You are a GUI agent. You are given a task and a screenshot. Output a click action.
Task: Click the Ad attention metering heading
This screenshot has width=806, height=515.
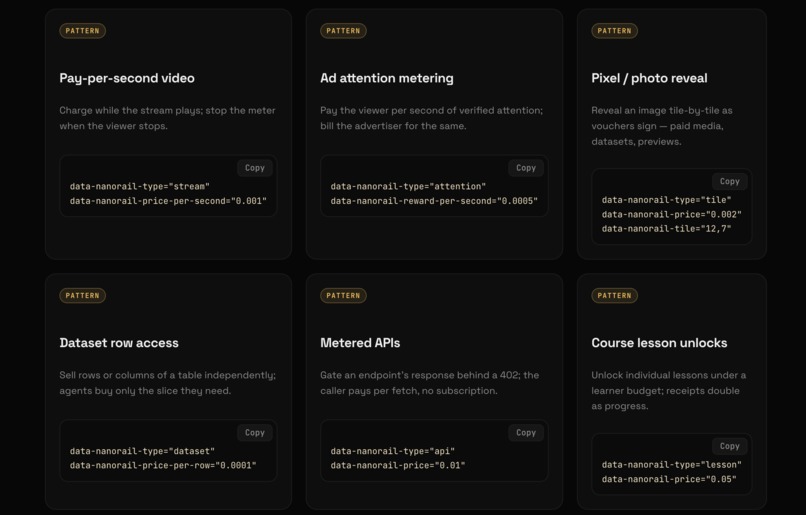(x=387, y=78)
